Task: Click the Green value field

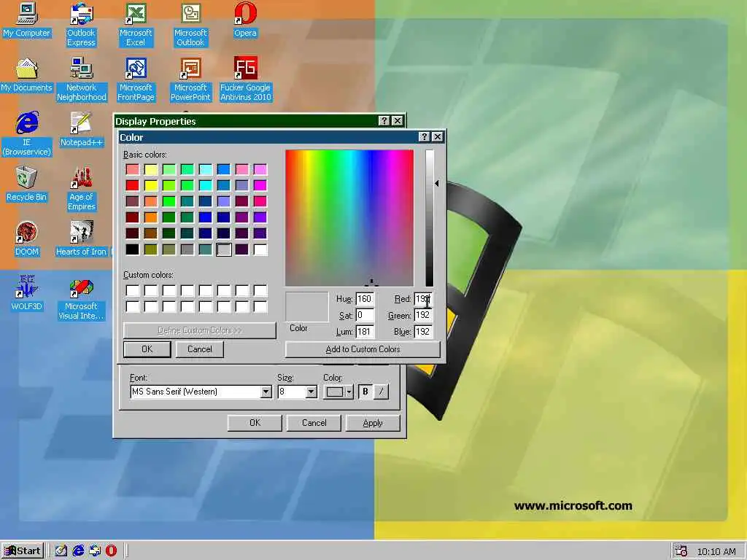Action: point(423,315)
